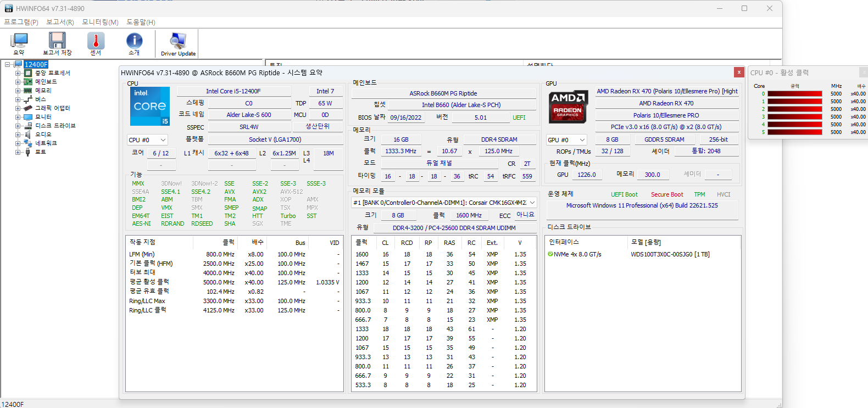The image size is (868, 408).
Task: Click the Core 0 red clock bar
Action: coord(794,94)
